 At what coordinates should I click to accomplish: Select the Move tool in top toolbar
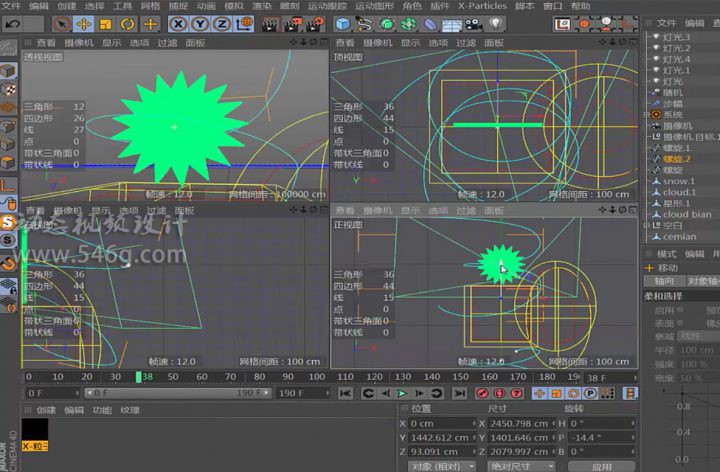tap(83, 24)
